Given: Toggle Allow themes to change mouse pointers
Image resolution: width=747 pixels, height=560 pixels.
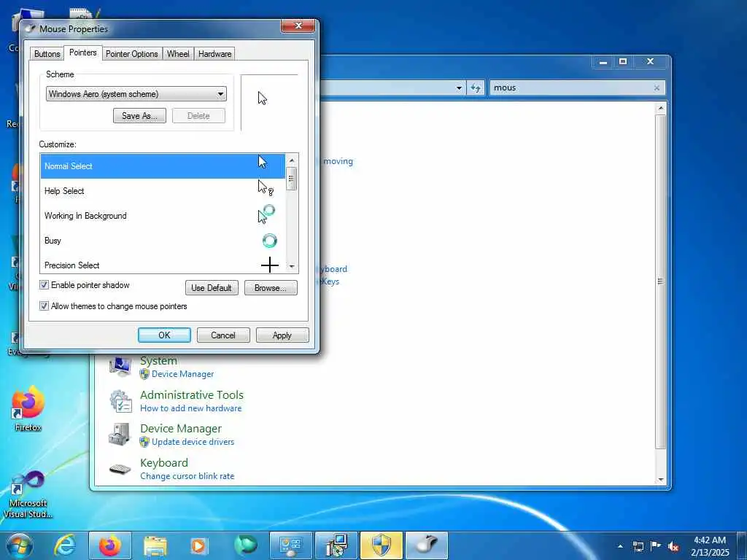Looking at the screenshot, I should point(44,306).
